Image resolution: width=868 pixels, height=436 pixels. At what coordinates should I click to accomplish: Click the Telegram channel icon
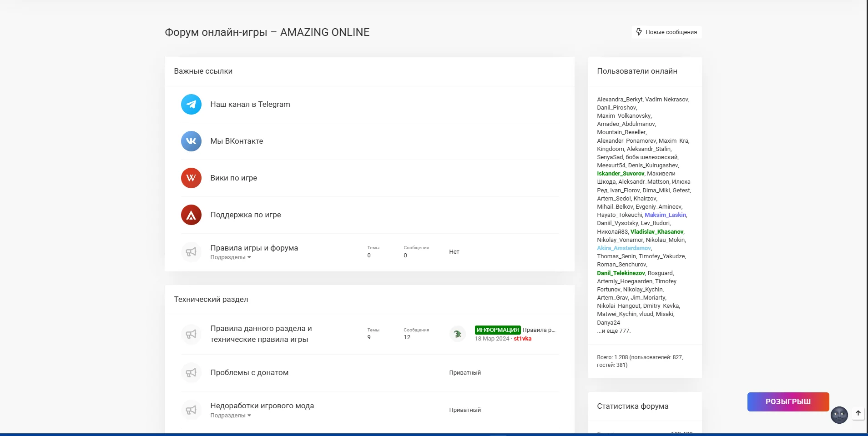click(191, 105)
